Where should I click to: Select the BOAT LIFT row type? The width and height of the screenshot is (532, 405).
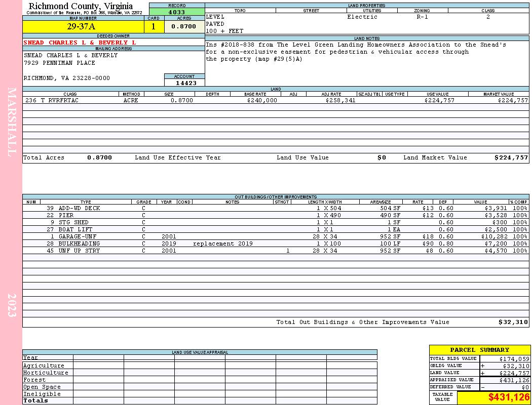coord(75,230)
